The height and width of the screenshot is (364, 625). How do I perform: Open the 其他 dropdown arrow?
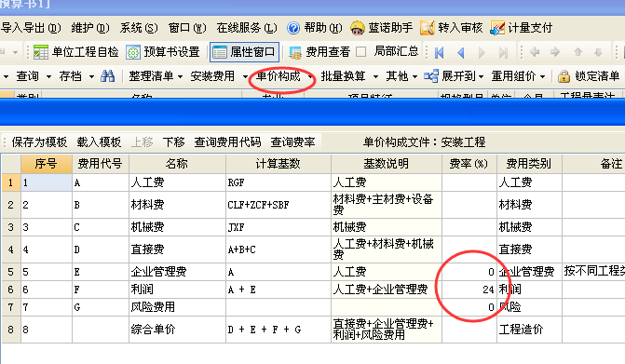click(414, 76)
